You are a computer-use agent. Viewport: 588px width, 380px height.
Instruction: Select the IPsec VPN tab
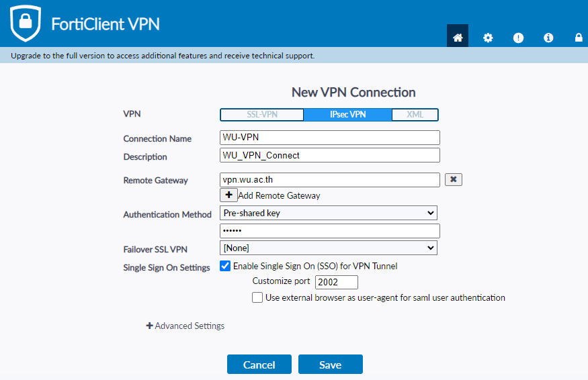[x=347, y=115]
